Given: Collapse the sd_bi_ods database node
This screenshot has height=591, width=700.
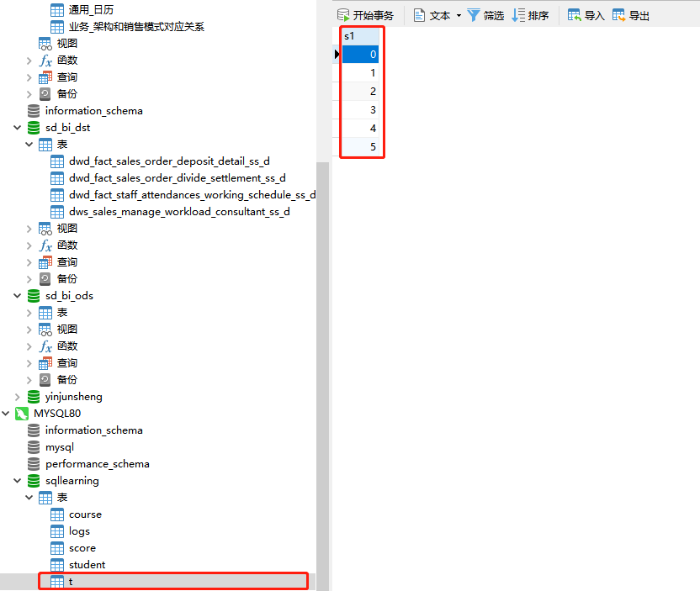Looking at the screenshot, I should point(18,296).
